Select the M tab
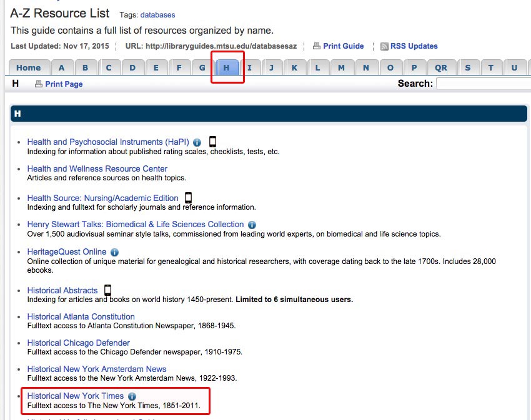 tap(342, 67)
